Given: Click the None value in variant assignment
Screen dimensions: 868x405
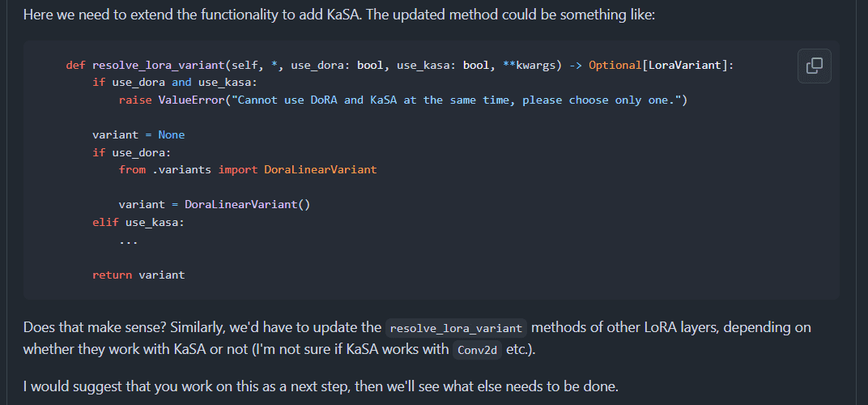Looking at the screenshot, I should [x=172, y=134].
